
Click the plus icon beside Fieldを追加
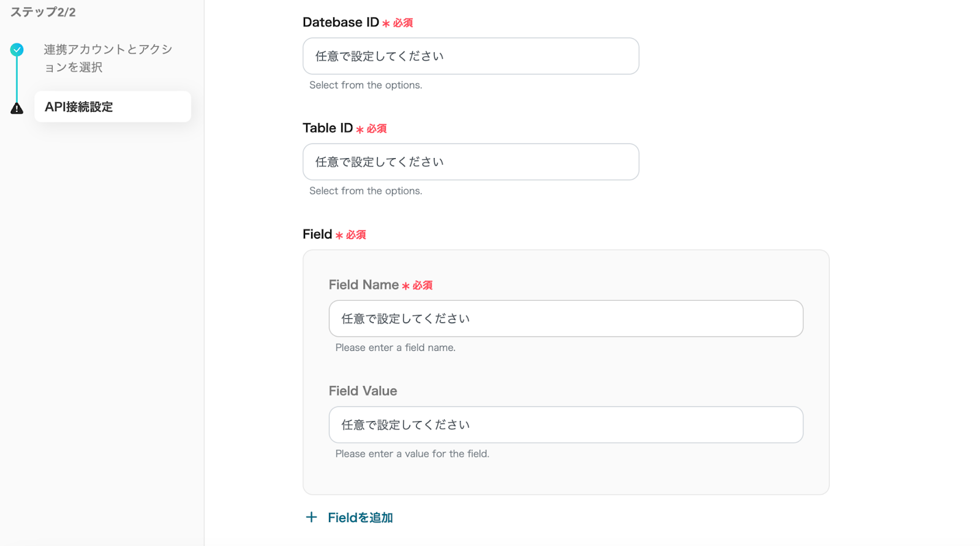pyautogui.click(x=311, y=517)
